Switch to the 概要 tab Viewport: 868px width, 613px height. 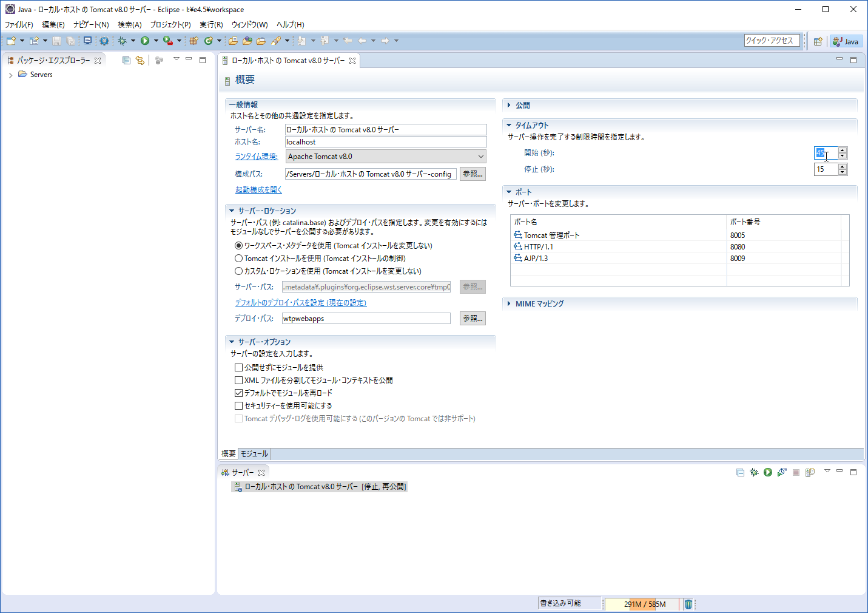click(229, 454)
